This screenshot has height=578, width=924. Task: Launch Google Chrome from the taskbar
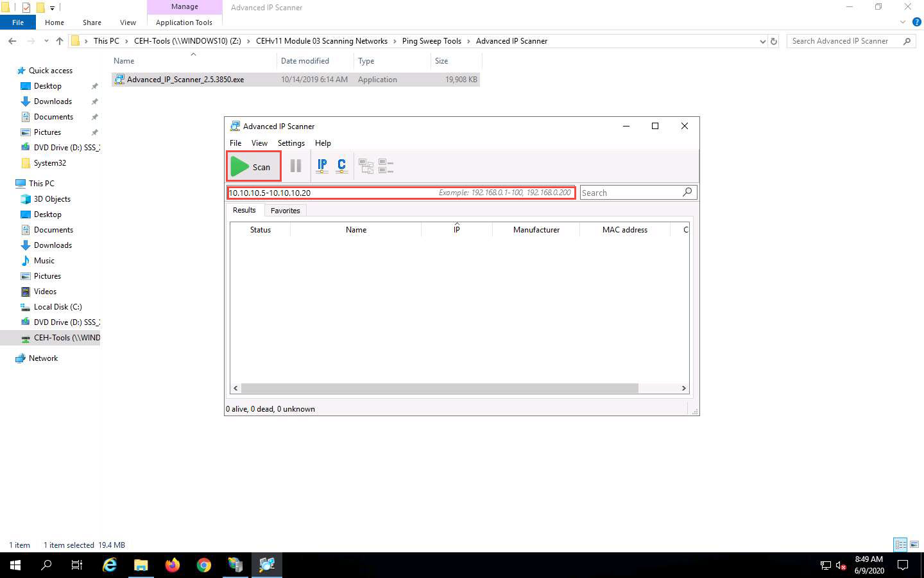coord(204,565)
